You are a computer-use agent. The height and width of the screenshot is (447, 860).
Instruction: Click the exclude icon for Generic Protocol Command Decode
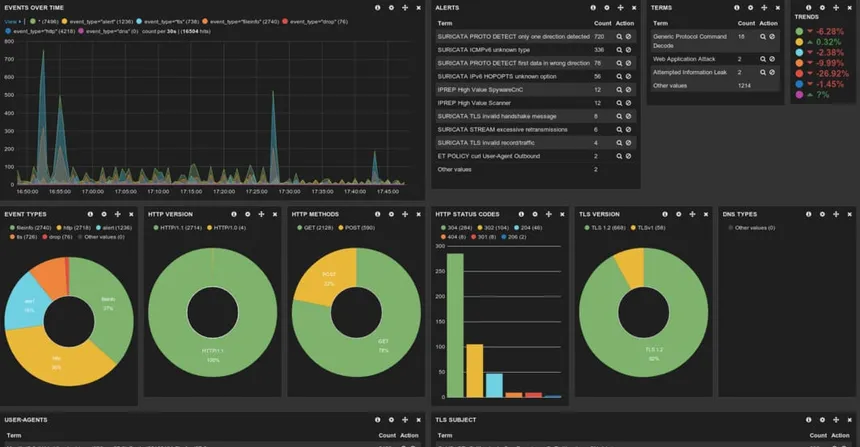[x=772, y=36]
